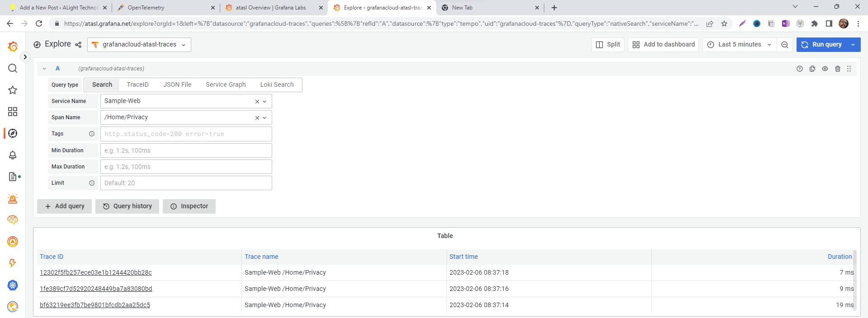Toggle query A visibility eye icon

[x=825, y=69]
